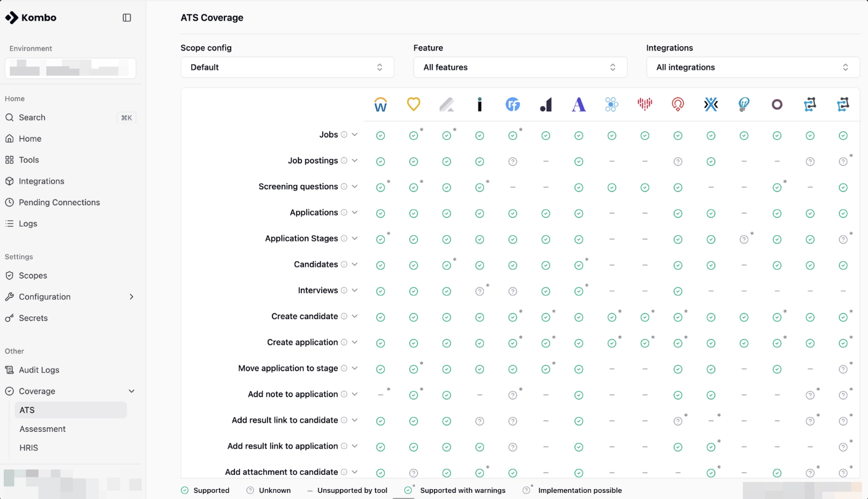Click the info icon beside Interviews

[x=344, y=290]
